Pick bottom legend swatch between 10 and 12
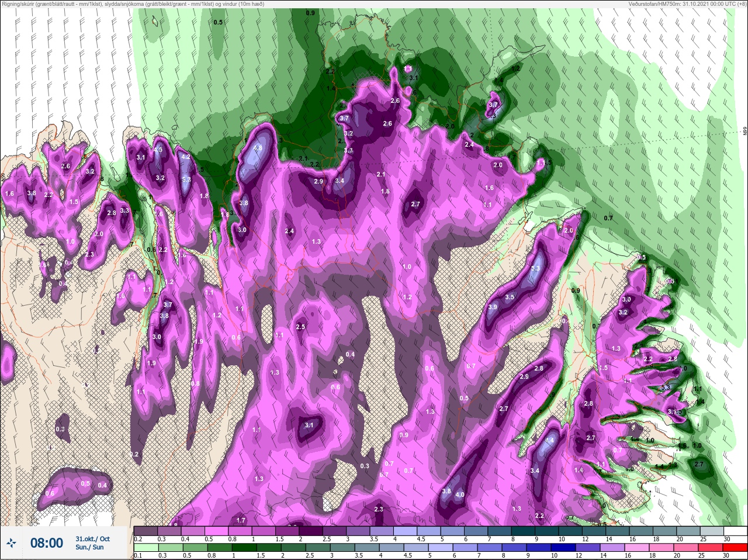The width and height of the screenshot is (748, 560). click(x=563, y=548)
